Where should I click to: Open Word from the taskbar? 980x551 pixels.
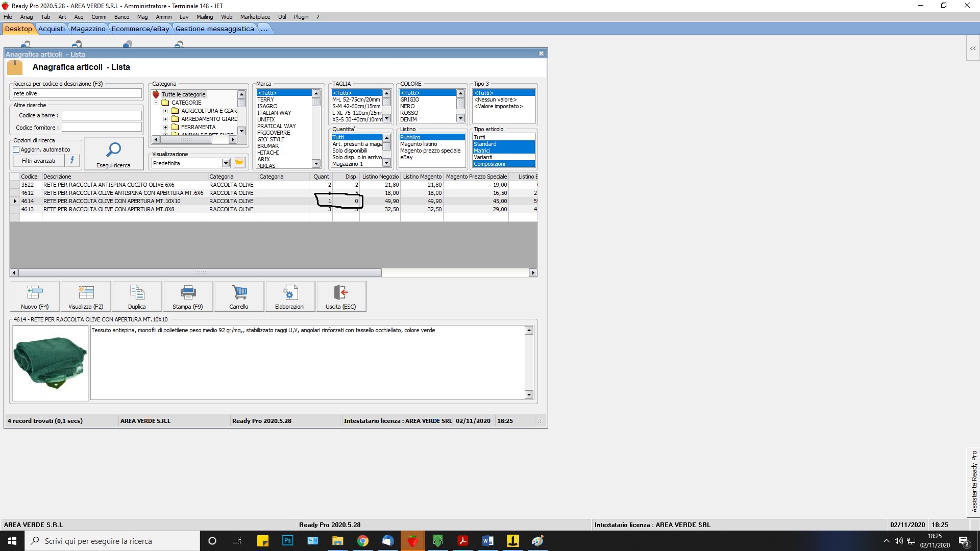[487, 541]
